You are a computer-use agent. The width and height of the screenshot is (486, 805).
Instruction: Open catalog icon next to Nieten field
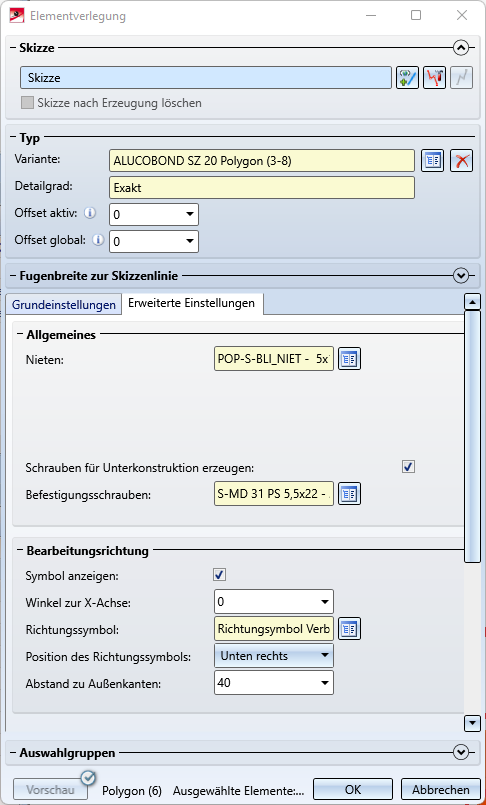(349, 359)
